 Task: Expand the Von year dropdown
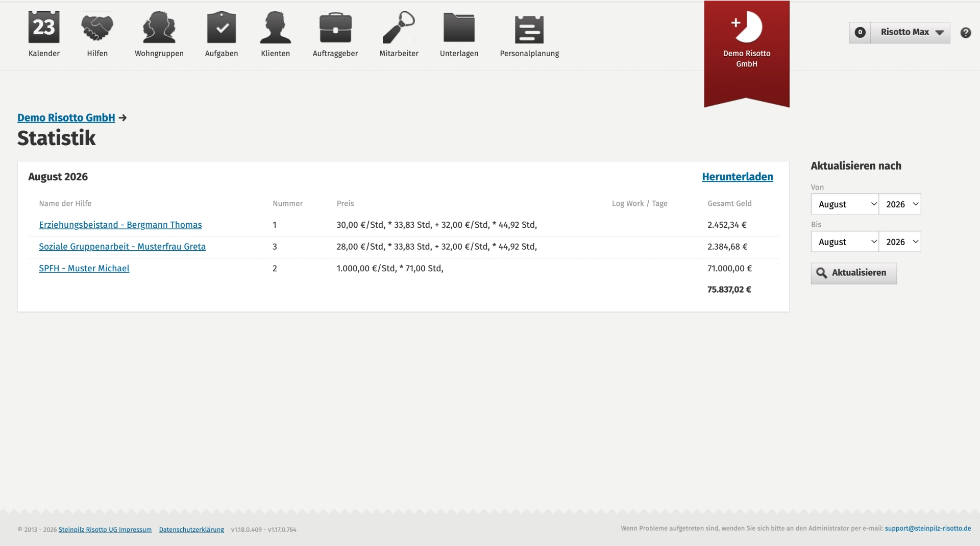point(900,204)
